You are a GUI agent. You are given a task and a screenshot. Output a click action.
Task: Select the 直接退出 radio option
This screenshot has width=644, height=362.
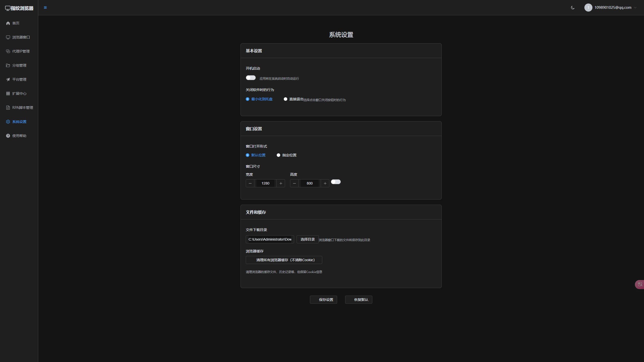tap(286, 99)
